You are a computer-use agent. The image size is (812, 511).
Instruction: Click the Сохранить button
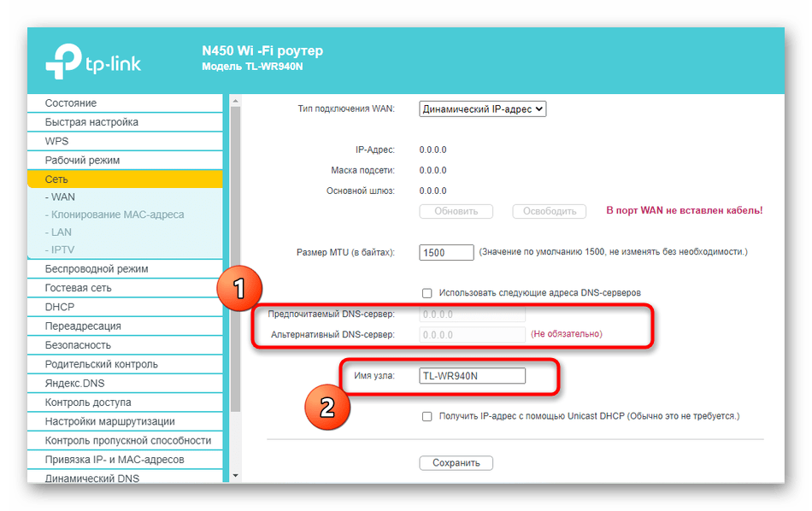[456, 463]
